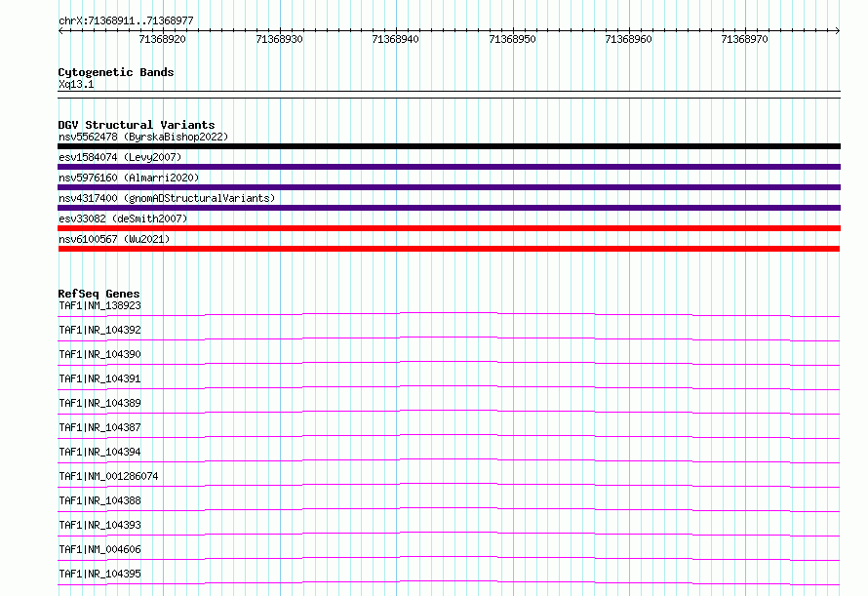Select transcript TAF1|NR_104395
The image size is (868, 596).
coord(99,574)
